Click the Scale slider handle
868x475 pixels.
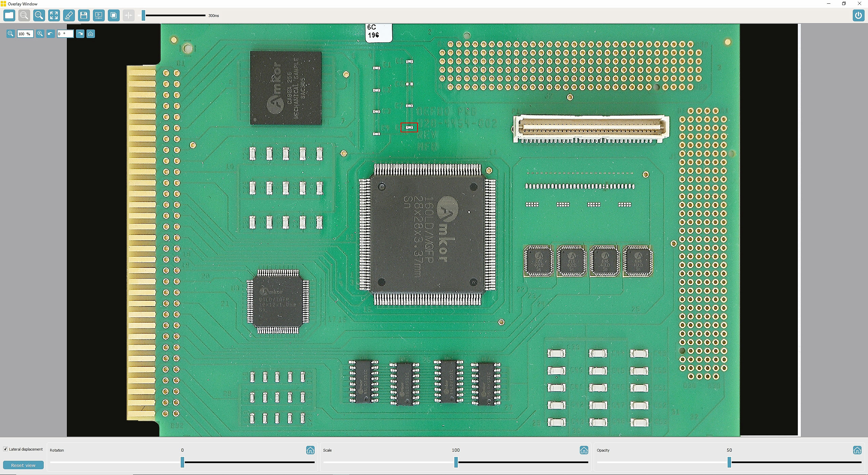coord(456,462)
